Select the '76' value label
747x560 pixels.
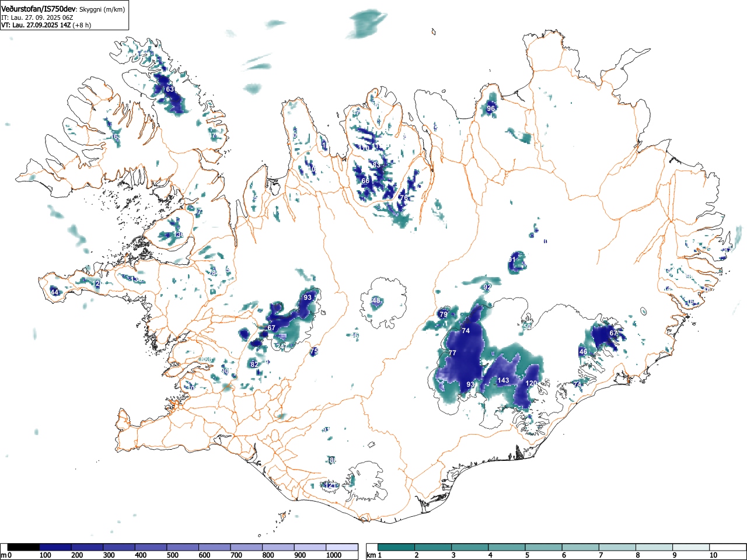(x=403, y=198)
